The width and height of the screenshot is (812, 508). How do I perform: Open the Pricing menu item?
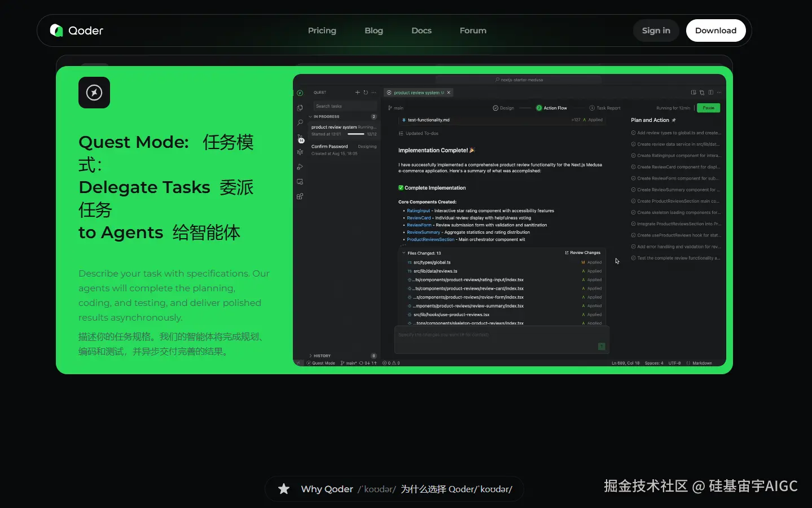click(322, 30)
